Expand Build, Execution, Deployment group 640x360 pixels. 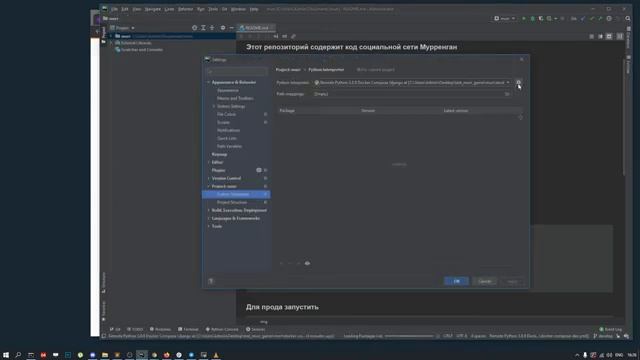point(209,210)
